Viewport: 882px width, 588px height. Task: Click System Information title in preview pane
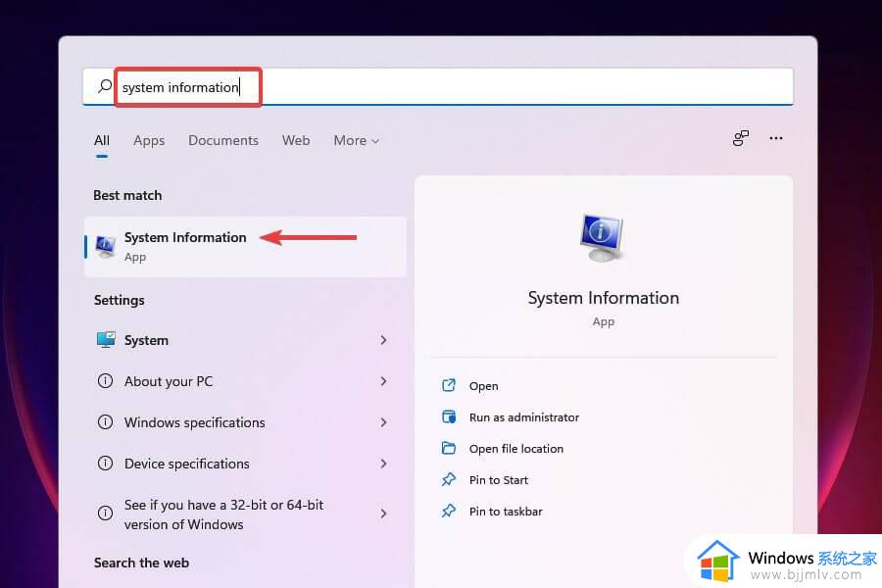pyautogui.click(x=604, y=298)
